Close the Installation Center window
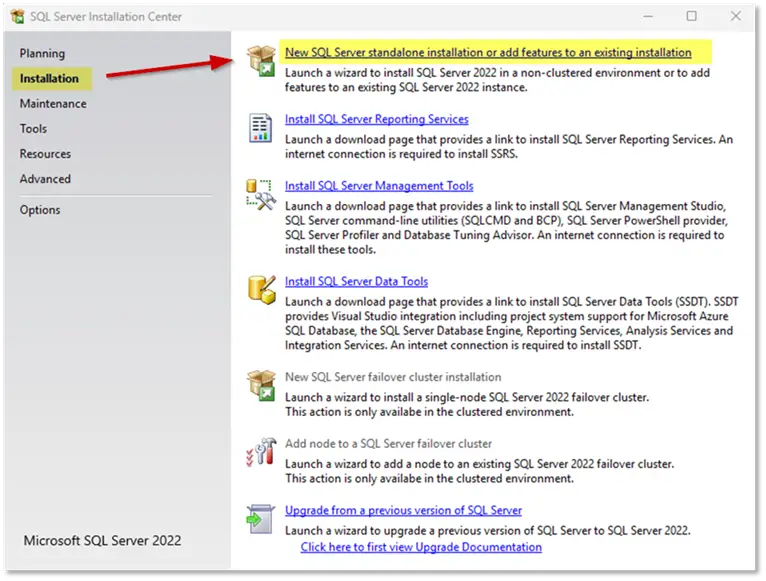Image resolution: width=766 pixels, height=581 pixels. tap(736, 16)
